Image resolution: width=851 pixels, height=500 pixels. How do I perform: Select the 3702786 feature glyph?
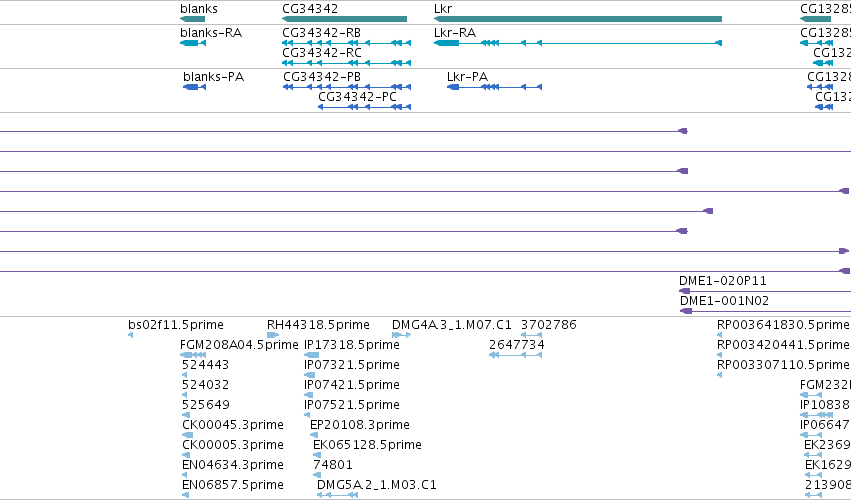(531, 335)
